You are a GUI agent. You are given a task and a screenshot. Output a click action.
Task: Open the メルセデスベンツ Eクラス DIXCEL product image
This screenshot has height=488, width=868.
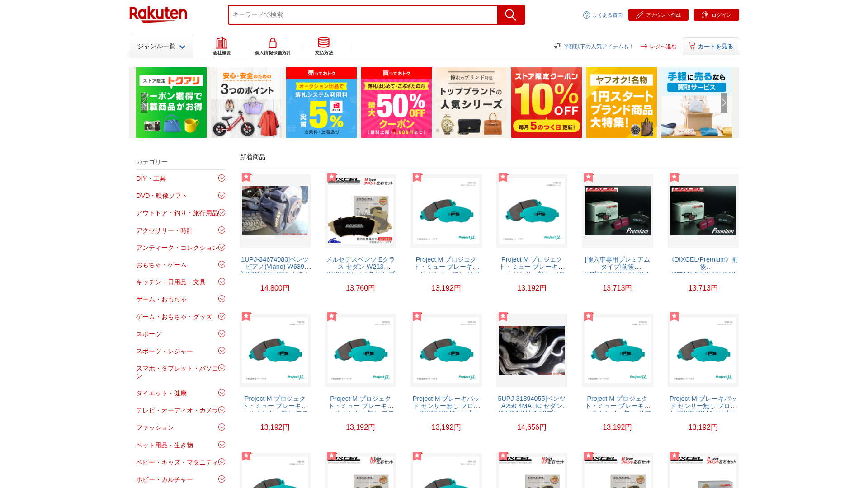[x=360, y=211]
